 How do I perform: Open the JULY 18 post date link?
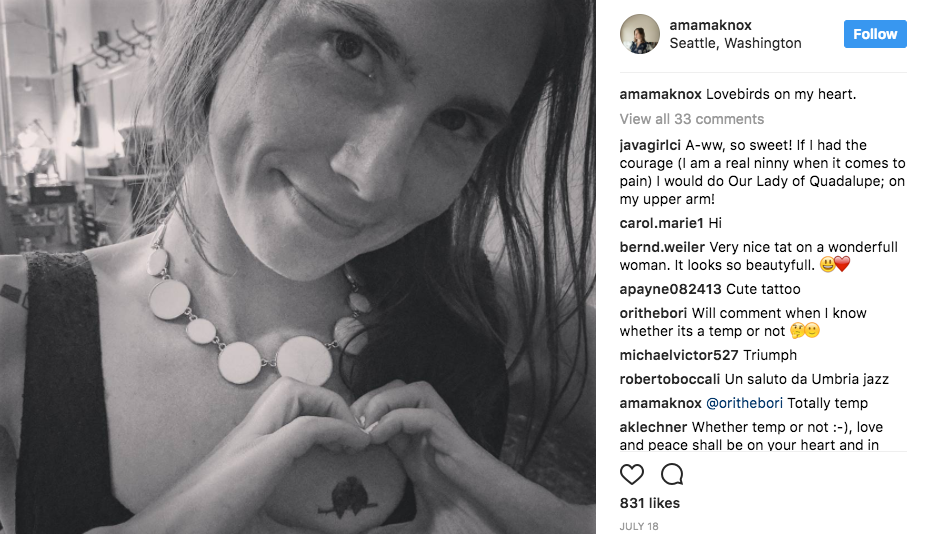pyautogui.click(x=638, y=525)
